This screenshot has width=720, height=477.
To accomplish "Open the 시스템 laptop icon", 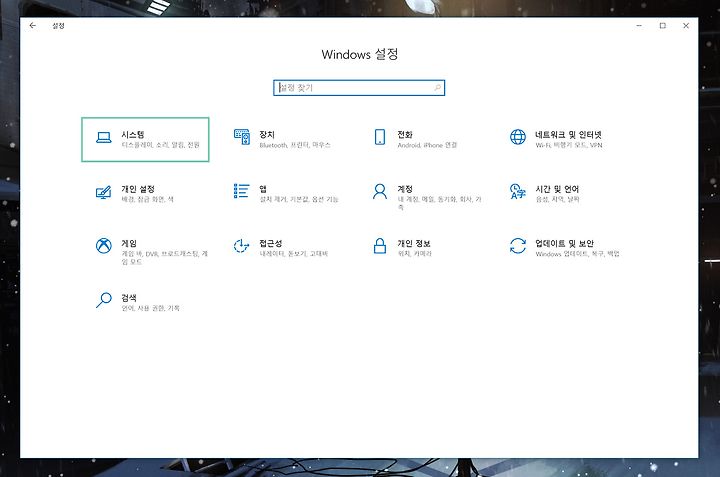I will [x=104, y=137].
